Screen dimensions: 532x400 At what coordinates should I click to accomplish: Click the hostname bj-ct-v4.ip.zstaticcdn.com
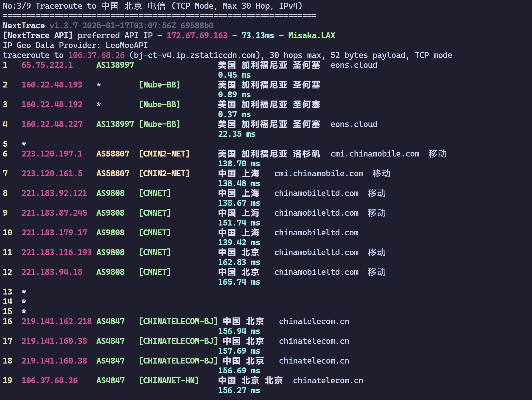click(x=195, y=55)
